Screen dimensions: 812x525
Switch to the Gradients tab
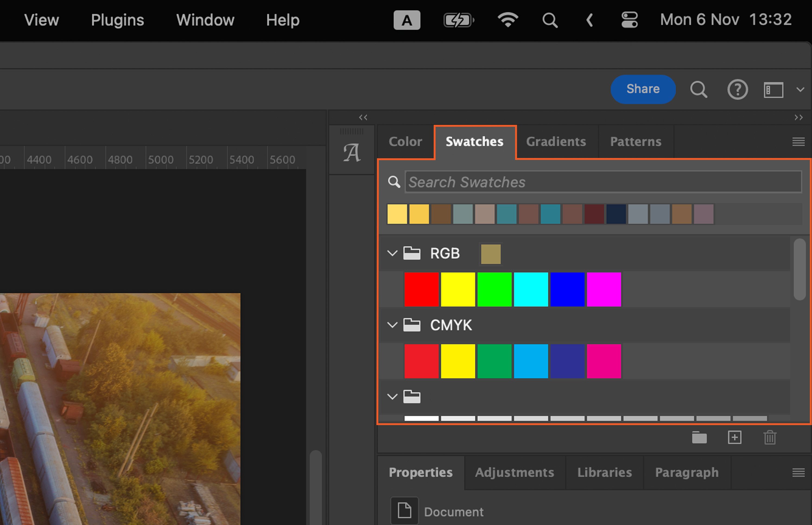pyautogui.click(x=556, y=141)
